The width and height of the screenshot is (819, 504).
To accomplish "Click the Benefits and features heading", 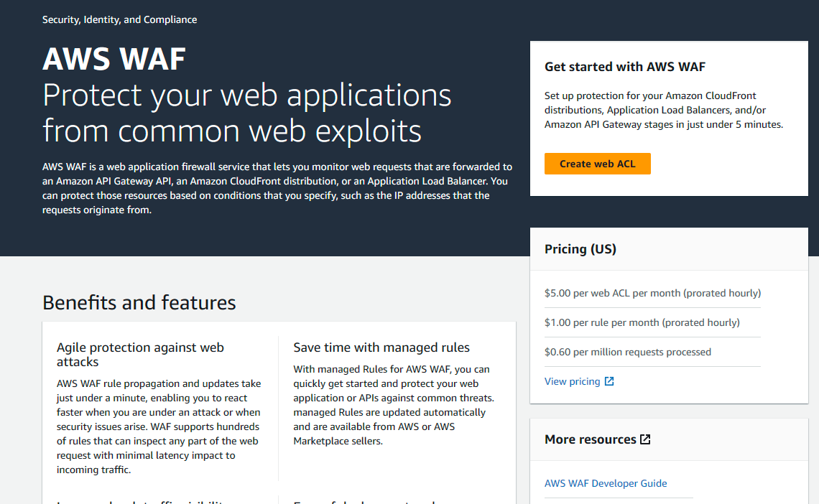I will point(139,302).
